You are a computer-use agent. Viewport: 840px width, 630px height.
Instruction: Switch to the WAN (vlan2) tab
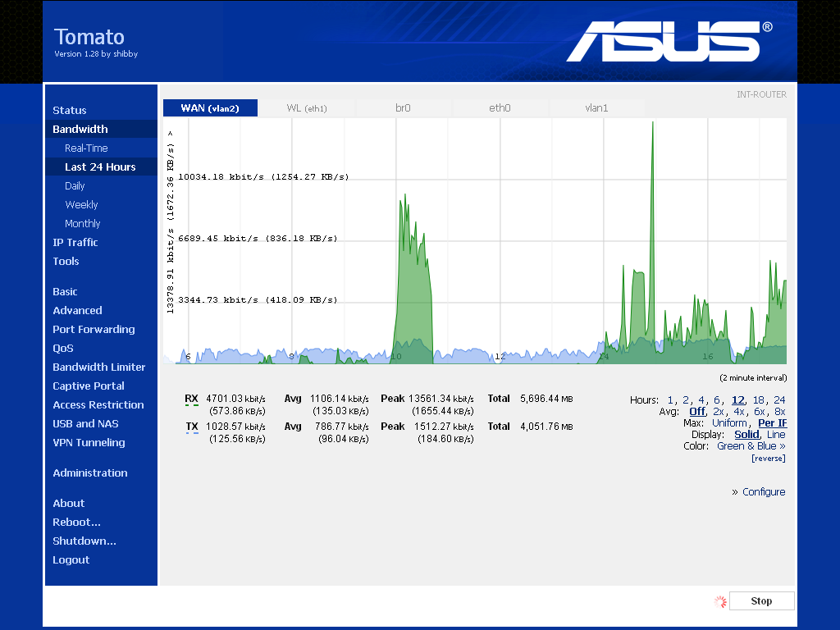point(210,108)
